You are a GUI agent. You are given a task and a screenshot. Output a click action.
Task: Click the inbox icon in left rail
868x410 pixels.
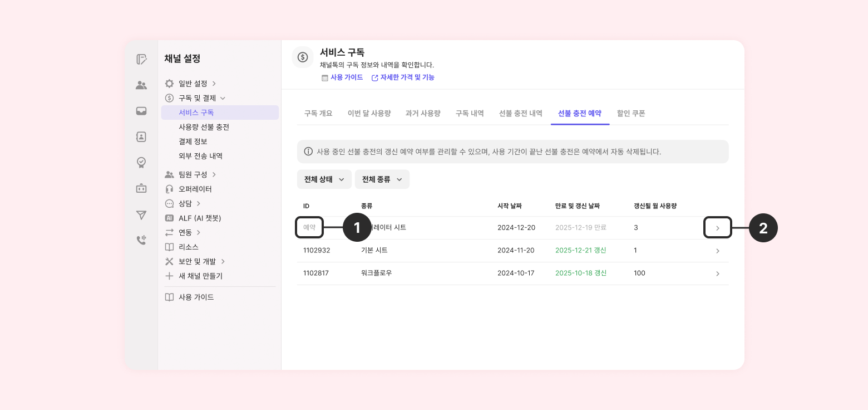(x=141, y=111)
